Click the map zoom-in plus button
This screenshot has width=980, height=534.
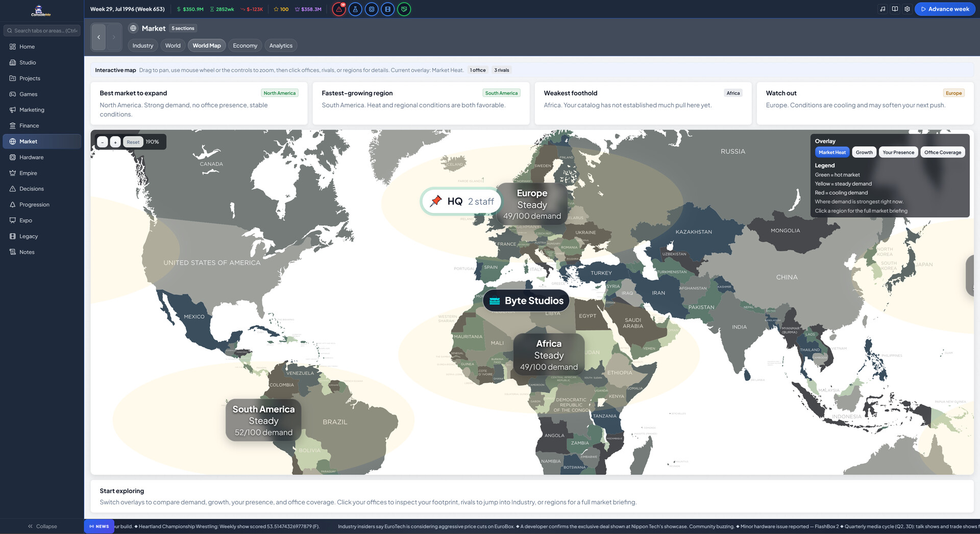pyautogui.click(x=115, y=142)
